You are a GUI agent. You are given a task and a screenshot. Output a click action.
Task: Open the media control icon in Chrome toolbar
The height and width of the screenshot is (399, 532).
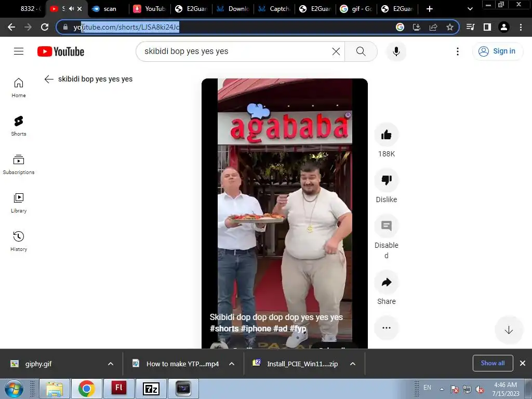(470, 27)
